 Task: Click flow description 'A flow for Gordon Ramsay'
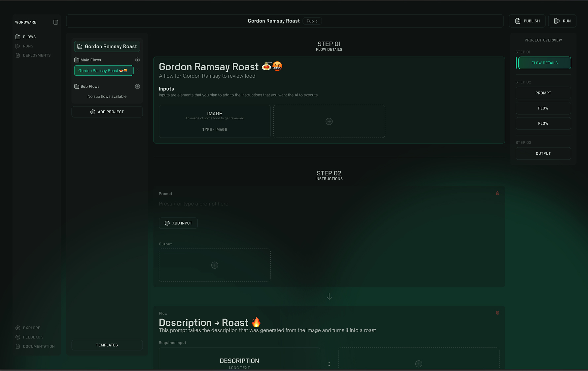click(x=207, y=76)
